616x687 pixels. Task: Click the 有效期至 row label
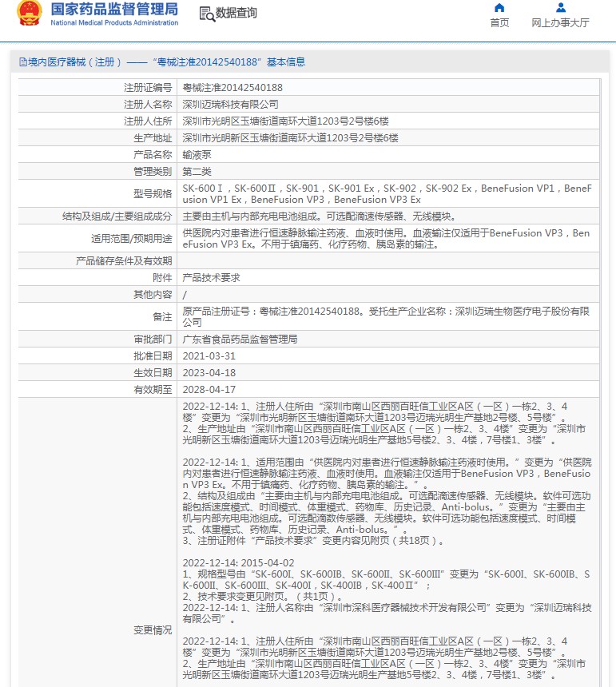point(153,390)
